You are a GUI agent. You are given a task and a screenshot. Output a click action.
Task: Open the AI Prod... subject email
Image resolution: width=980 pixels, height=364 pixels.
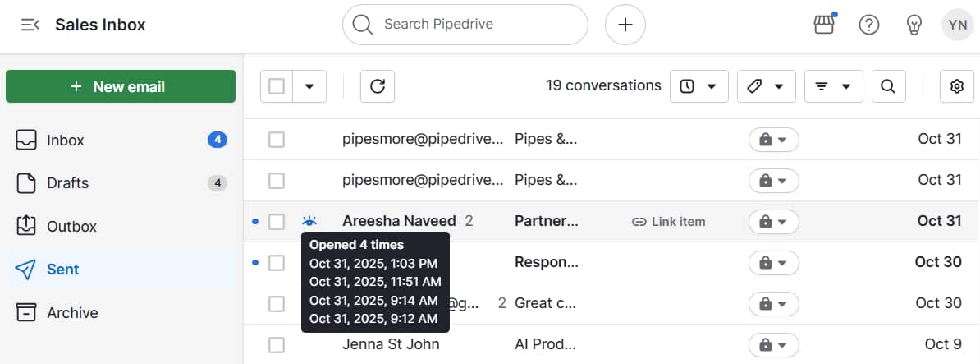pyautogui.click(x=545, y=344)
